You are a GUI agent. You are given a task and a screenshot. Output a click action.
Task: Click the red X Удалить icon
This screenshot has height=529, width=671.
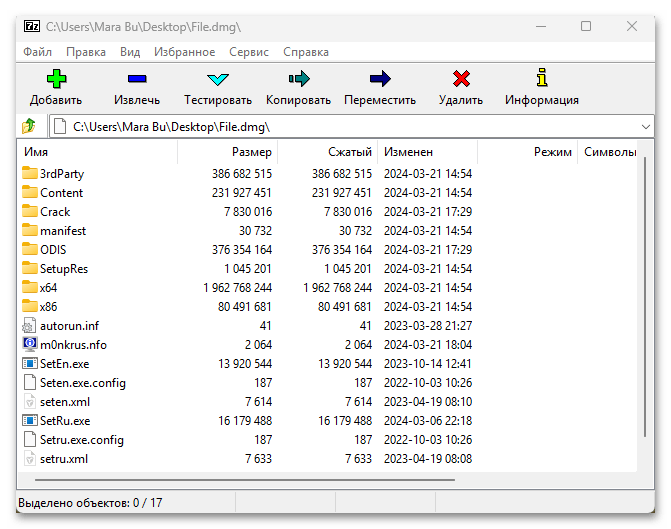(x=461, y=79)
